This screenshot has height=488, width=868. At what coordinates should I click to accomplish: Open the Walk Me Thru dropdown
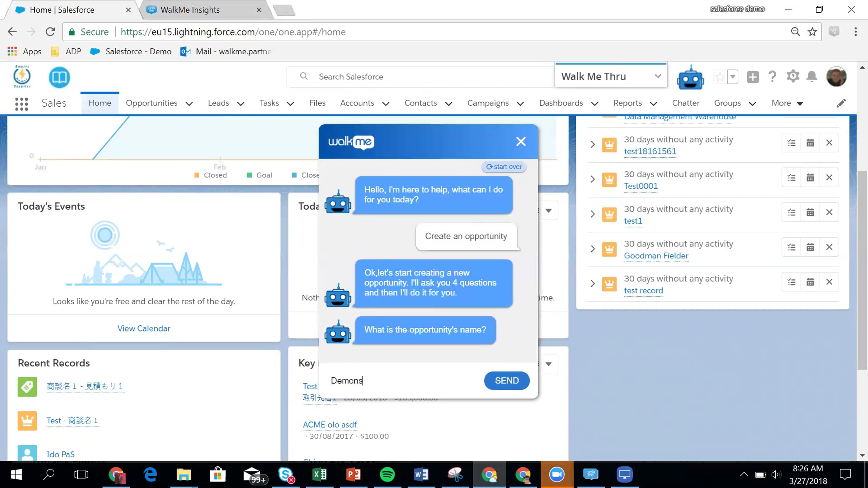tap(611, 77)
